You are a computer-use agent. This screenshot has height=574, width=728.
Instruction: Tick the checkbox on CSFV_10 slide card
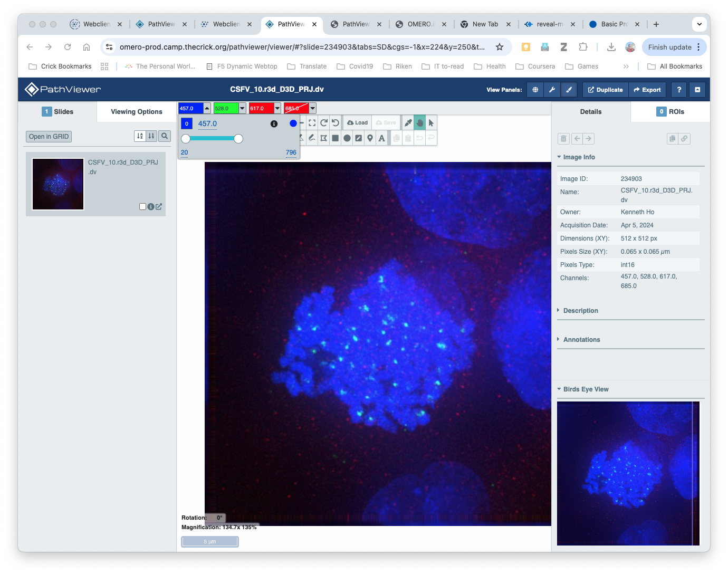click(142, 207)
